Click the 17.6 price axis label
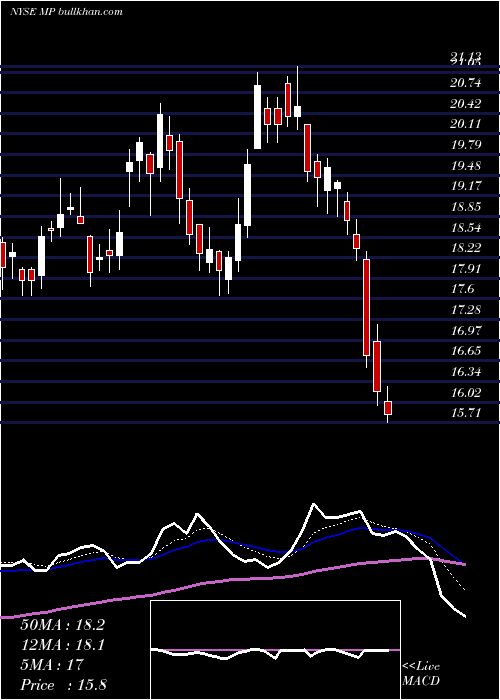This screenshot has width=500, height=700. [x=462, y=289]
